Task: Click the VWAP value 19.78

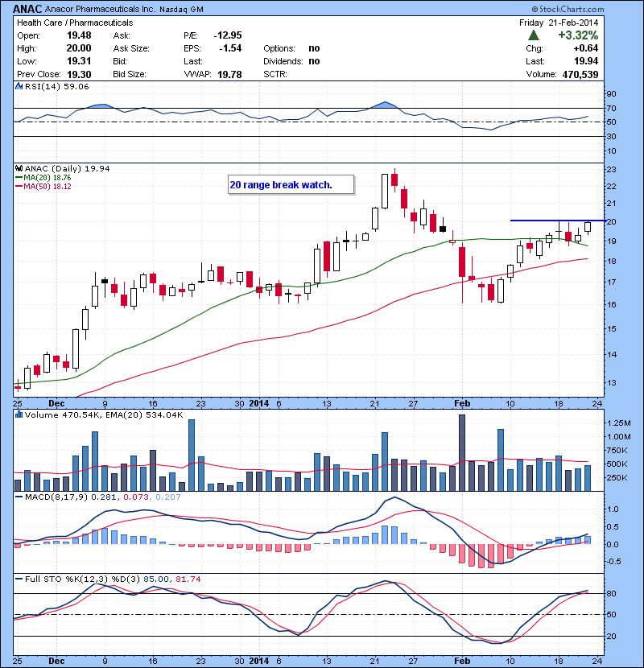Action: point(229,75)
